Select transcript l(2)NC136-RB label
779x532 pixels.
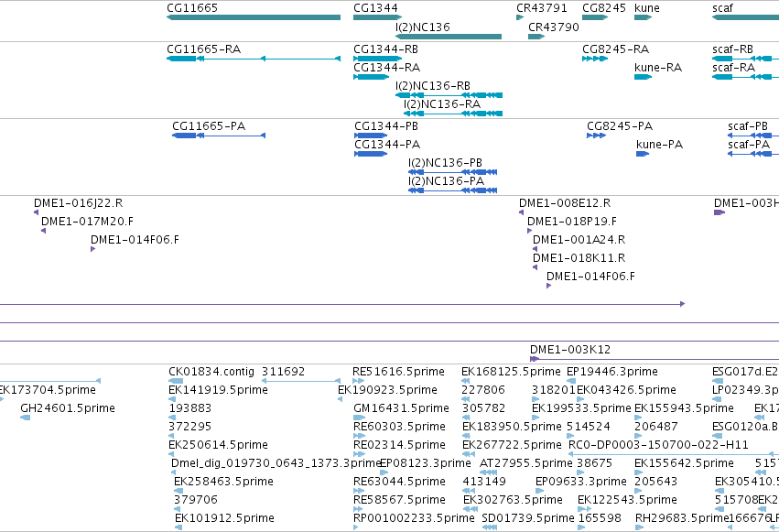click(433, 86)
